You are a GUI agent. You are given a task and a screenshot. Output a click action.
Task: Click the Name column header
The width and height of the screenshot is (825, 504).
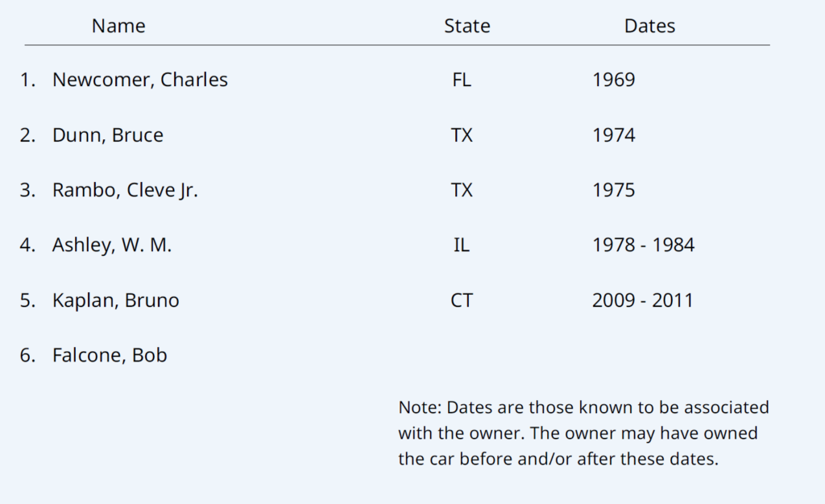118,26
